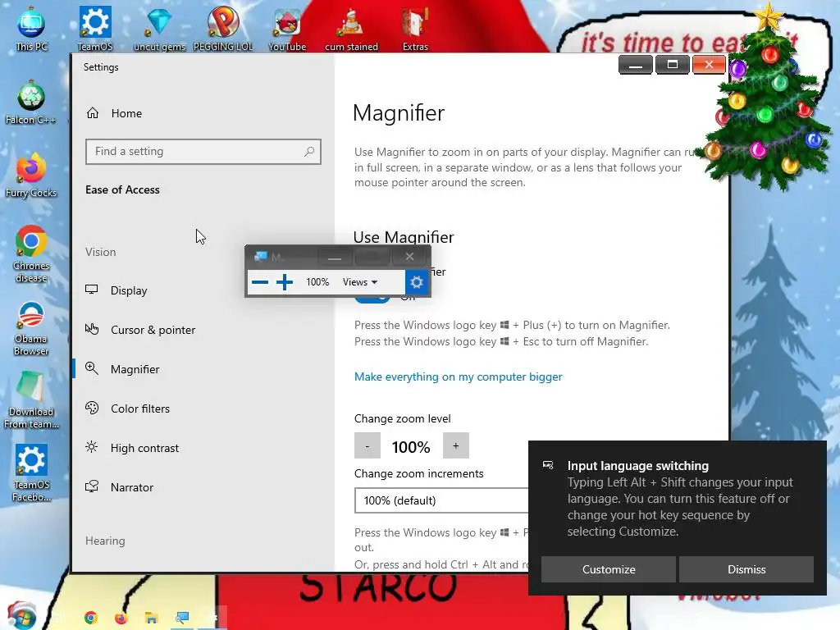Open the Download From team desktop icon

[30, 399]
